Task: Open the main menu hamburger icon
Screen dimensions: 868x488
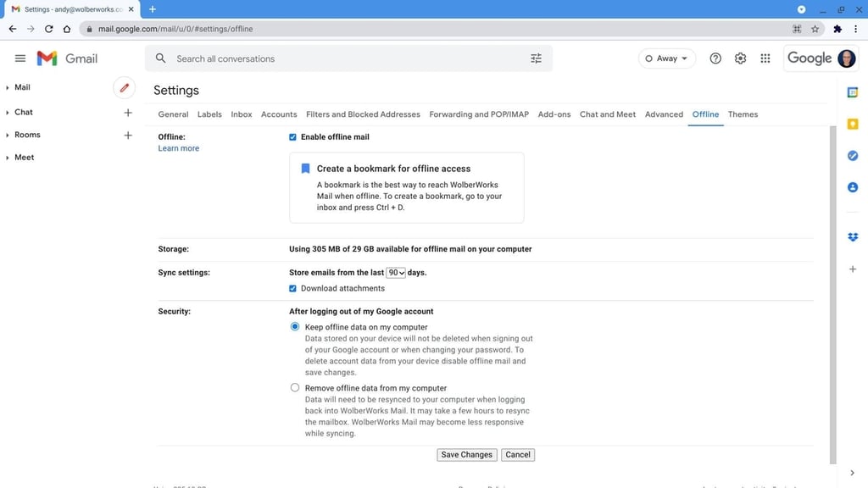Action: [20, 58]
